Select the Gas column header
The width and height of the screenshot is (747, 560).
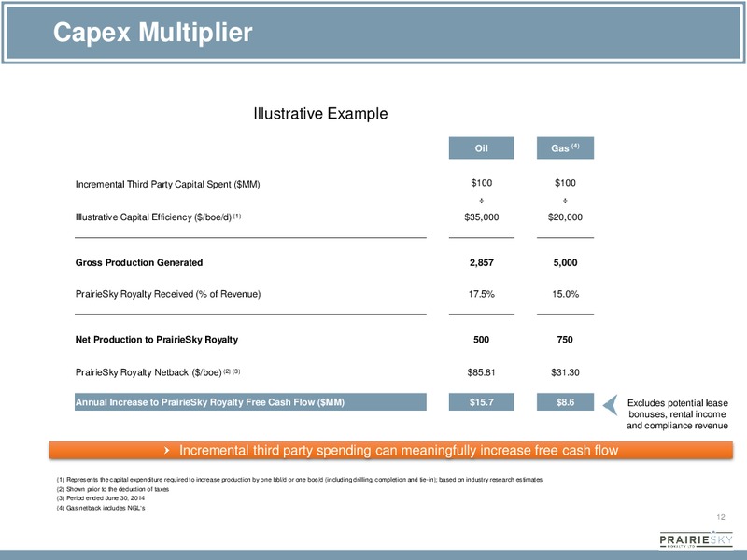[x=565, y=148]
